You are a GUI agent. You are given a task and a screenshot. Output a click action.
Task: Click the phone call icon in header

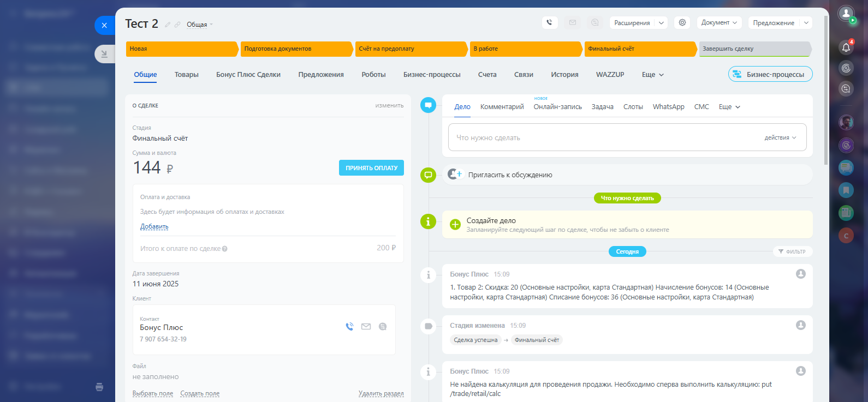coord(549,22)
